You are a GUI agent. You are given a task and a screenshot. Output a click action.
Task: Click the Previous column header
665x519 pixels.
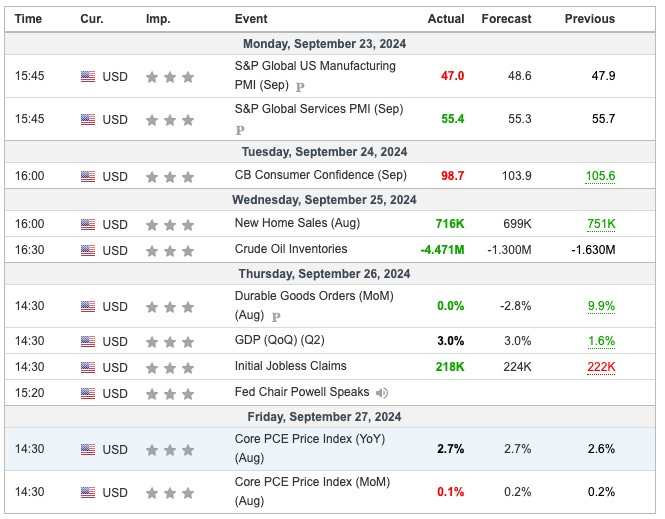click(590, 19)
